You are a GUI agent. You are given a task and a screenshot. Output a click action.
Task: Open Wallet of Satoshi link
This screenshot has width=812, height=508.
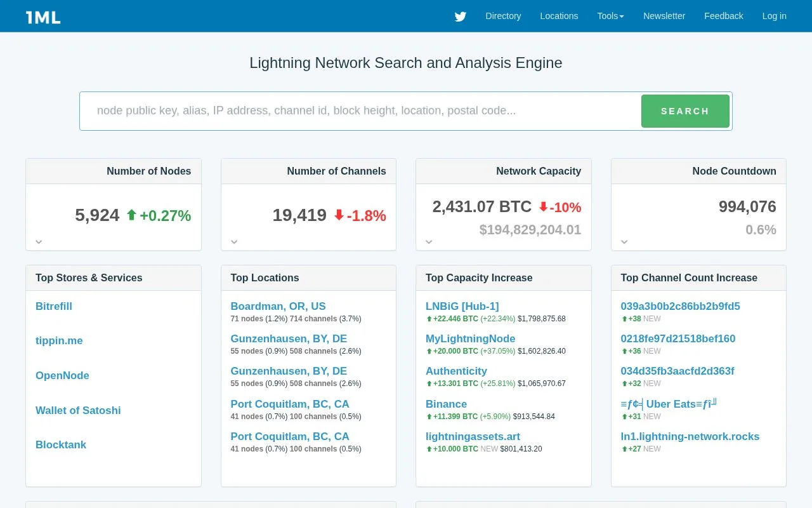78,410
